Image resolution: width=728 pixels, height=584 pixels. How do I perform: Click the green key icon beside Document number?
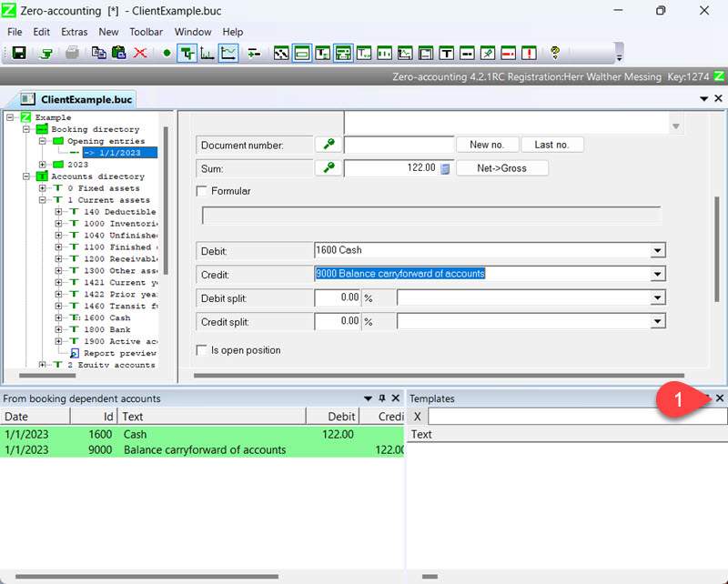328,145
